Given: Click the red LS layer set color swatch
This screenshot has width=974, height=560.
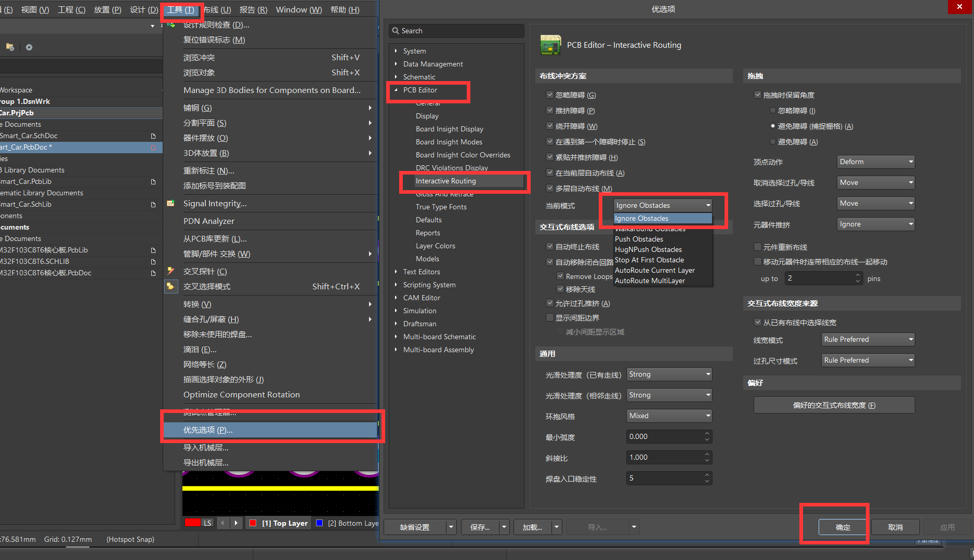Looking at the screenshot, I should pyautogui.click(x=192, y=523).
